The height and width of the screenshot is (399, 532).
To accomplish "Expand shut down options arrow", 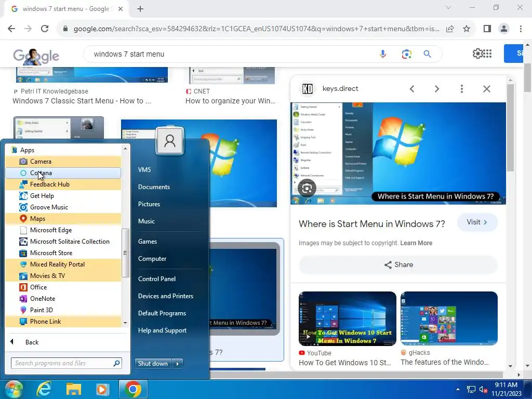I will pyautogui.click(x=178, y=363).
